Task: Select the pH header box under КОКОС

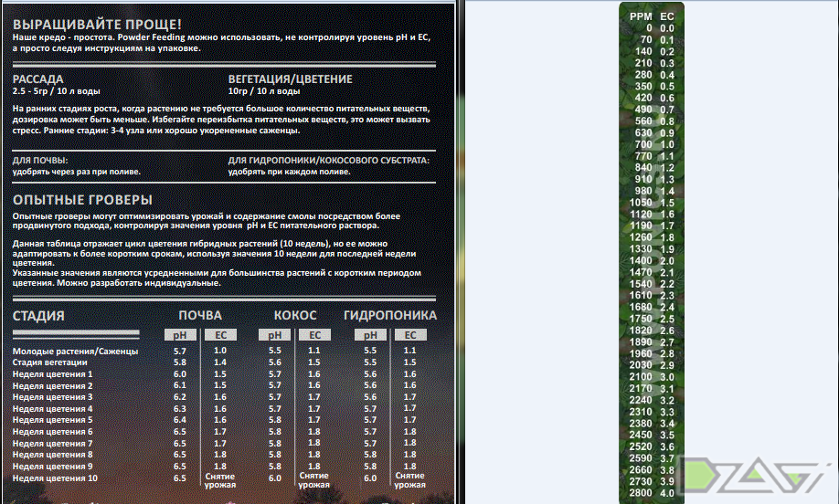Action: (274, 335)
